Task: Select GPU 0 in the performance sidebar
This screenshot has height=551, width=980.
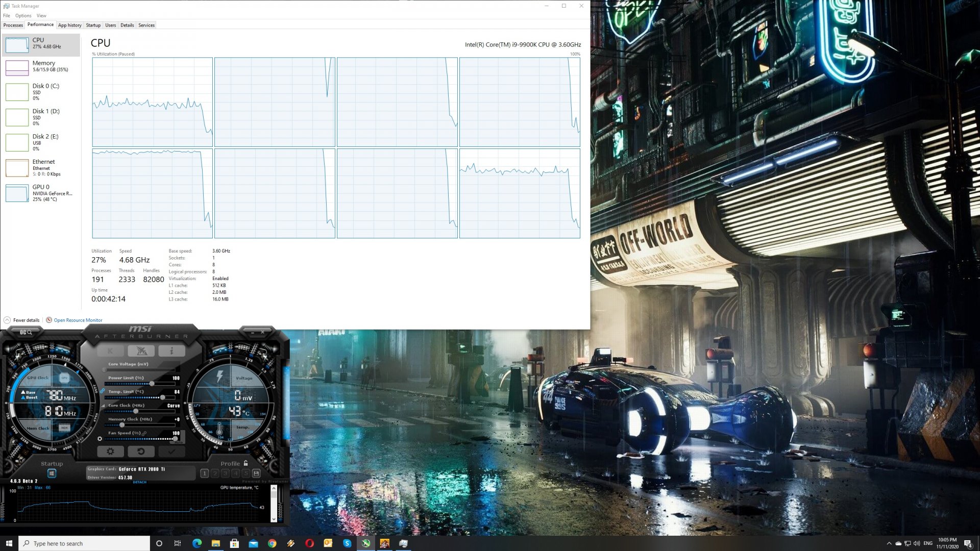Action: [40, 193]
